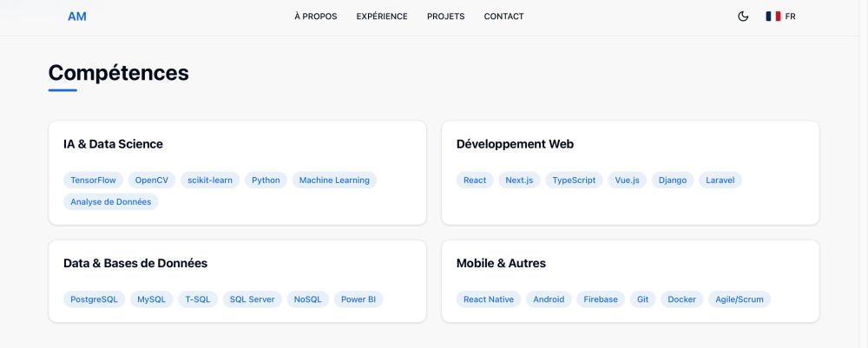The width and height of the screenshot is (868, 348).
Task: Click the Machine Learning tag
Action: pyautogui.click(x=334, y=181)
